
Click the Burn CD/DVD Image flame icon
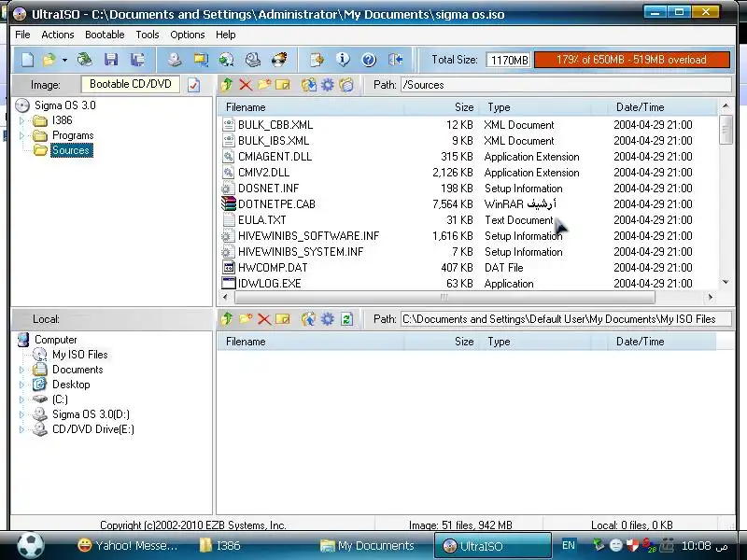coord(279,60)
